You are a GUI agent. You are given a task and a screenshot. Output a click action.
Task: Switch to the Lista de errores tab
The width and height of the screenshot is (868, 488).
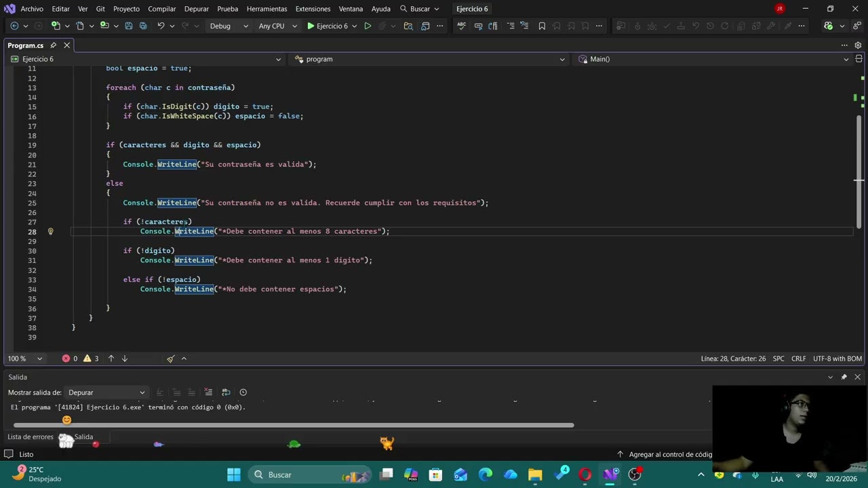(x=31, y=436)
